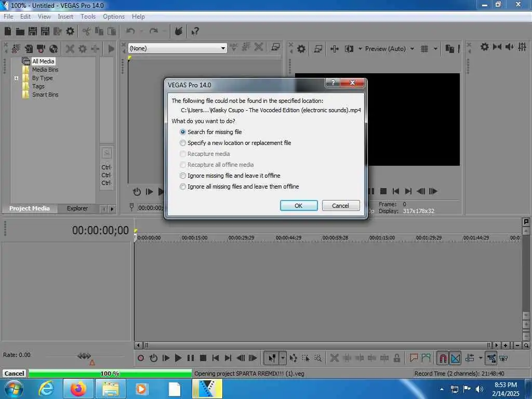Open the Tools menu
The image size is (532, 399).
coord(88,17)
